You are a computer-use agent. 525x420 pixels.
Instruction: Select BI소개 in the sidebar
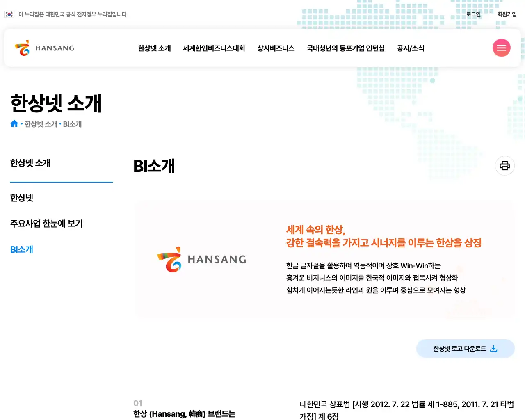tap(22, 249)
